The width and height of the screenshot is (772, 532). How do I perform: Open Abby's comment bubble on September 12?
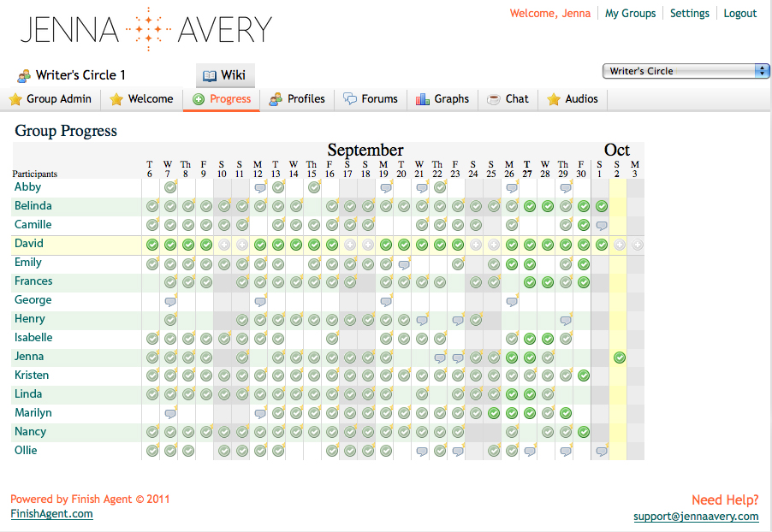tap(260, 187)
